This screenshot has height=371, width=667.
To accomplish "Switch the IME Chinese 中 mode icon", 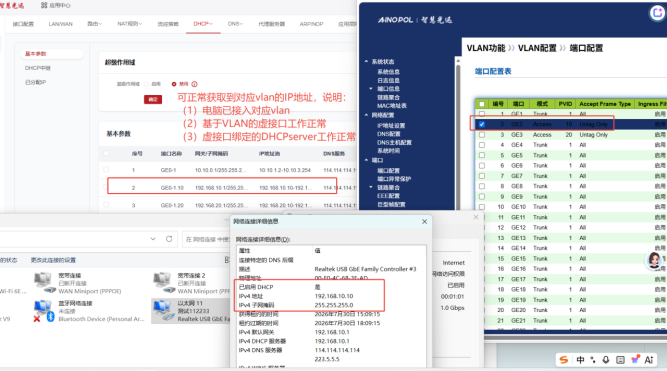I will click(x=580, y=360).
